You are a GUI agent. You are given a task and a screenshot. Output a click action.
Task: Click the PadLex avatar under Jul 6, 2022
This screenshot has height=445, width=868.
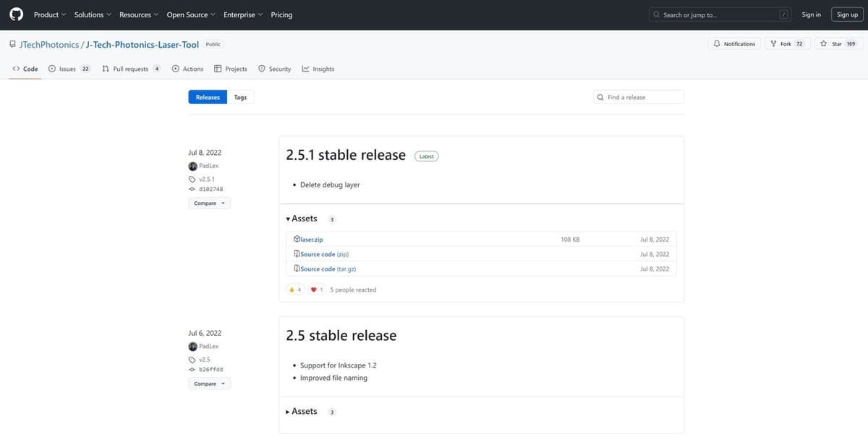tap(192, 347)
